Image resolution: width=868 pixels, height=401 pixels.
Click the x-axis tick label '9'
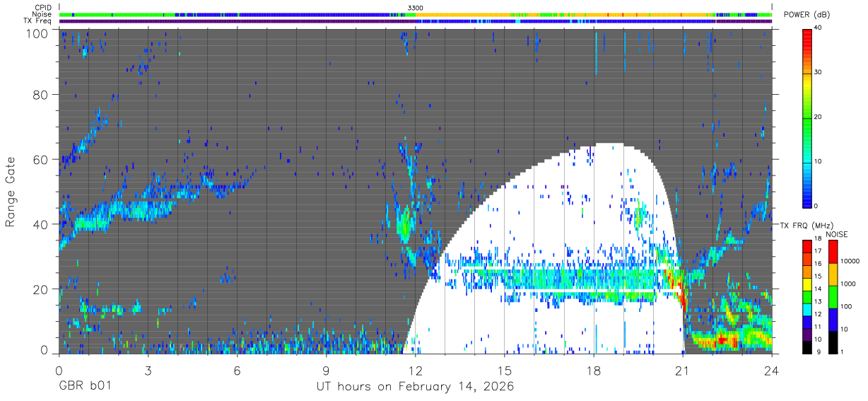[x=326, y=370]
